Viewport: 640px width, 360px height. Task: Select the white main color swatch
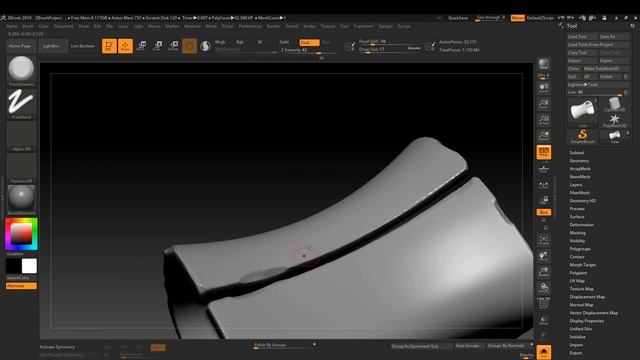(29, 266)
